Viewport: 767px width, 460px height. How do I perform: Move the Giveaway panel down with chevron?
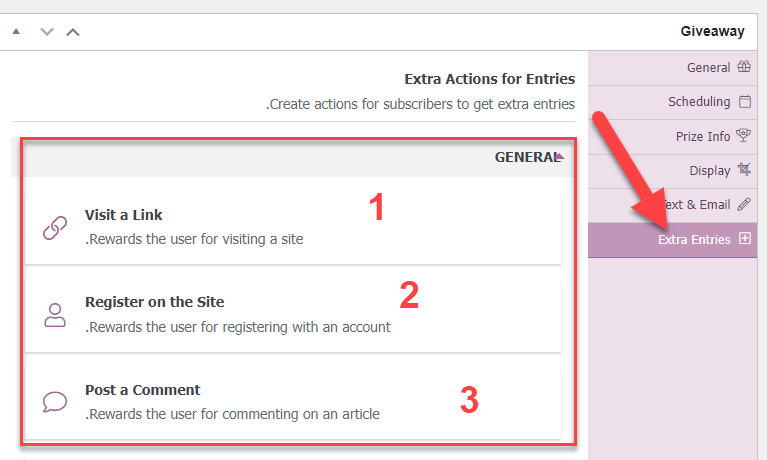click(46, 31)
